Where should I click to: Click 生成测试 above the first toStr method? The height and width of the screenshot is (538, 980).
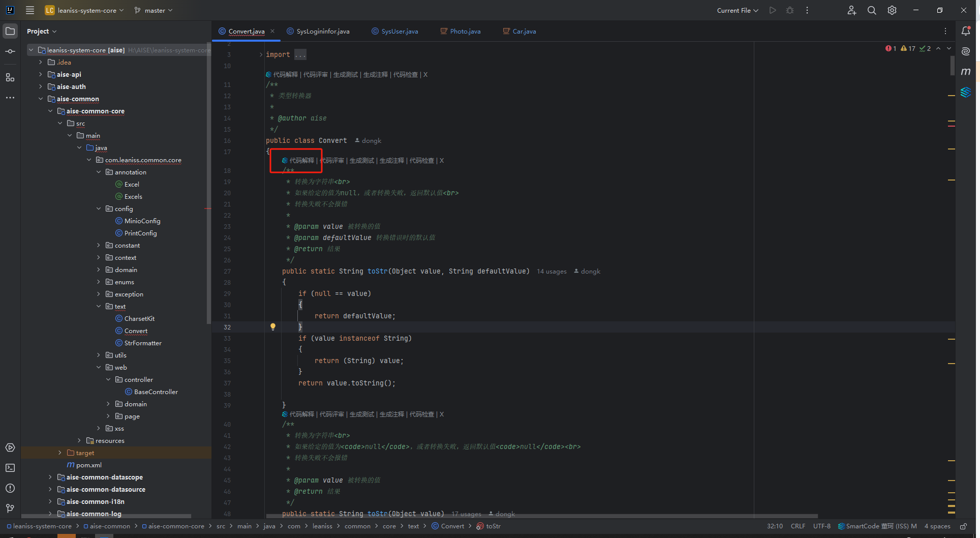click(362, 160)
